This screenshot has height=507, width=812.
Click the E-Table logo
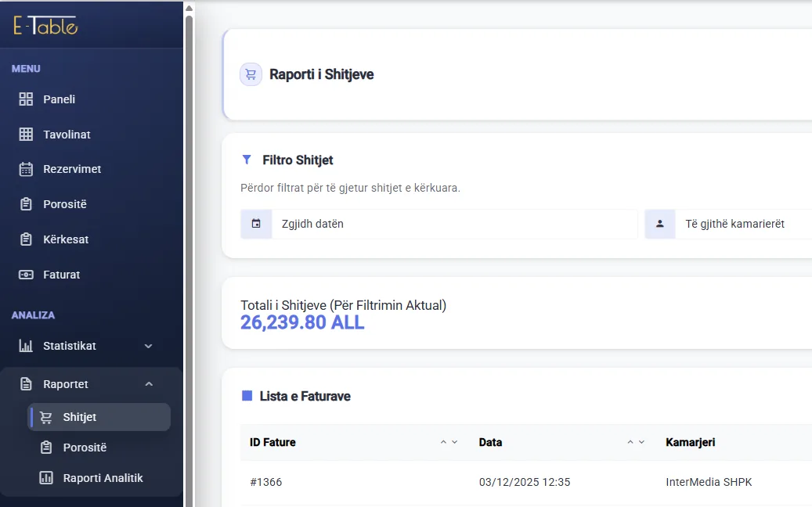pyautogui.click(x=45, y=25)
